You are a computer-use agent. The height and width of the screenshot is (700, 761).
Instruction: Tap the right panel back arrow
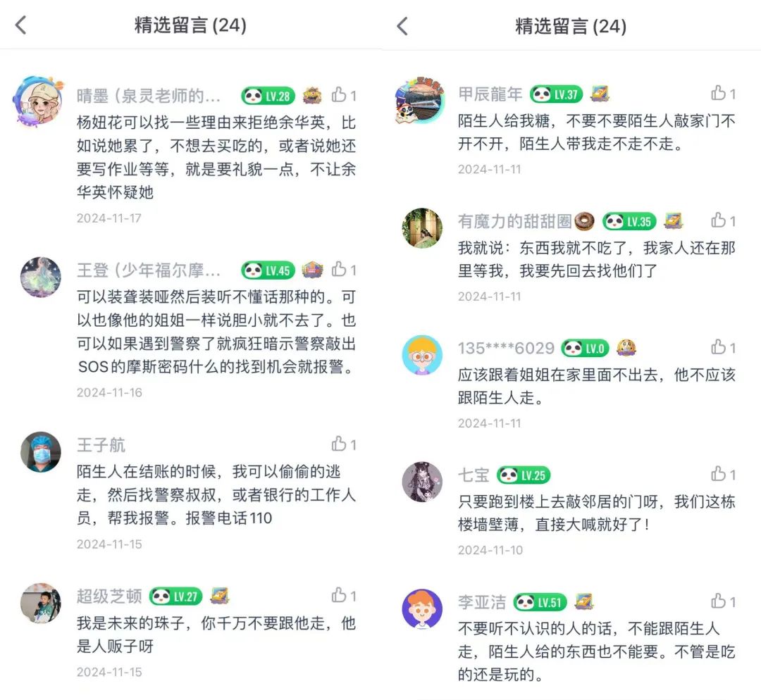pyautogui.click(x=402, y=26)
